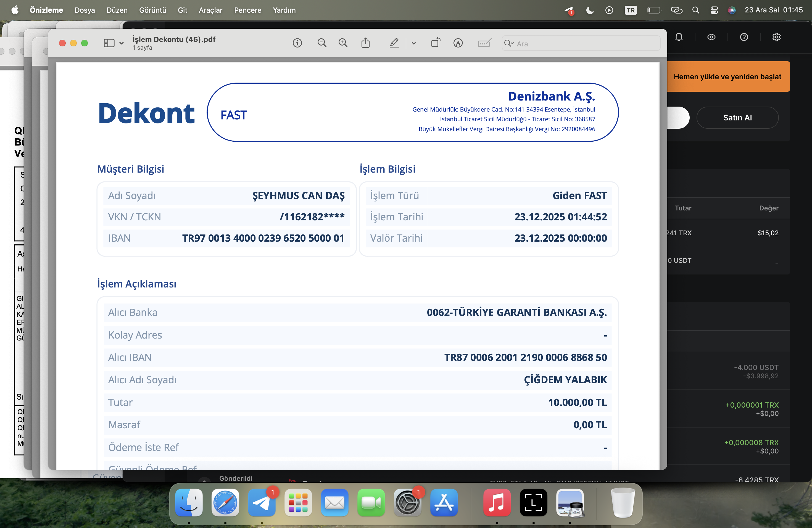This screenshot has width=812, height=528.
Task: Select the -4.000 USDT transaction row
Action: point(728,371)
